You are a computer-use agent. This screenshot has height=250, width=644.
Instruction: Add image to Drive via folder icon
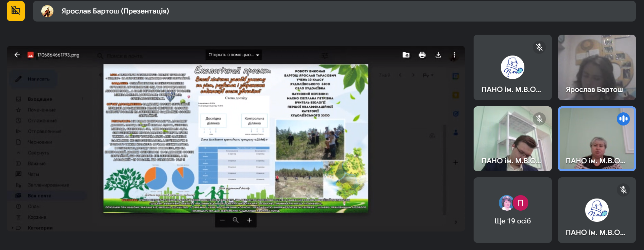click(x=406, y=55)
